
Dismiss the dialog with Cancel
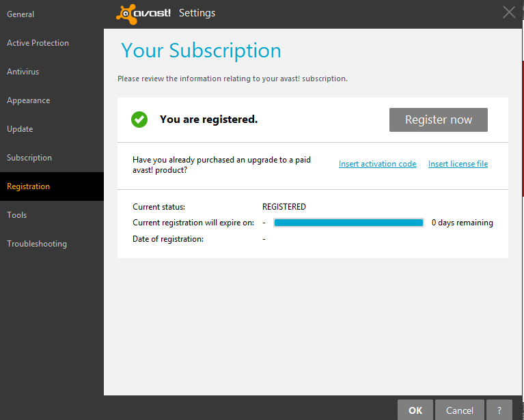[460, 410]
